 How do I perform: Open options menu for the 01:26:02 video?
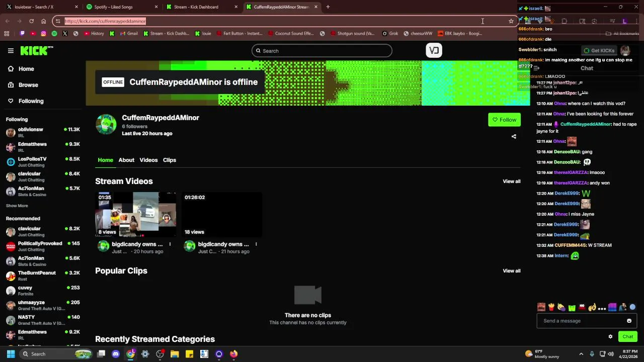(256, 244)
